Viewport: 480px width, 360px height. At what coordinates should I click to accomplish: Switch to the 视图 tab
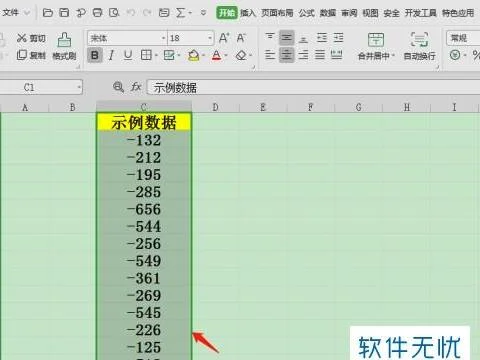(370, 13)
